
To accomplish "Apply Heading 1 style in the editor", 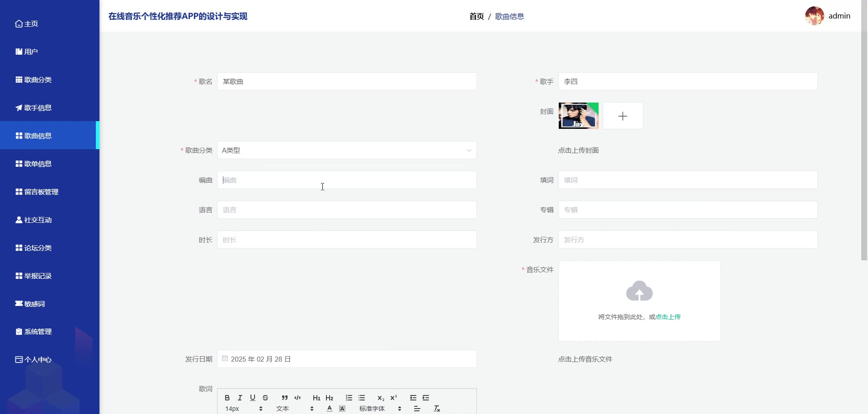I will [x=316, y=398].
